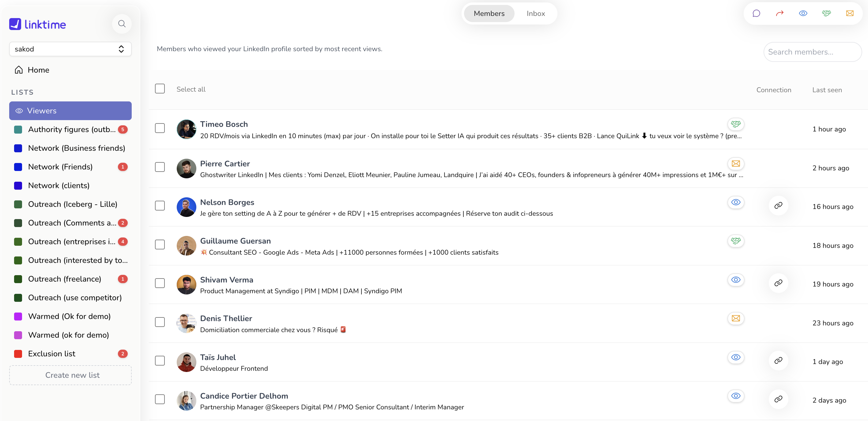The height and width of the screenshot is (421, 868).
Task: Check the Select all checkbox
Action: 160,89
